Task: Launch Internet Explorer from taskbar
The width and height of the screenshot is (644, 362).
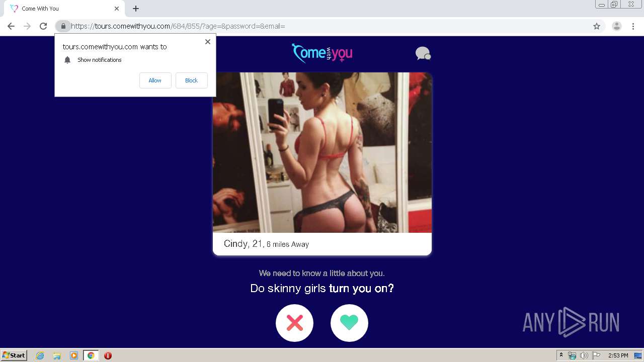Action: pyautogui.click(x=40, y=355)
